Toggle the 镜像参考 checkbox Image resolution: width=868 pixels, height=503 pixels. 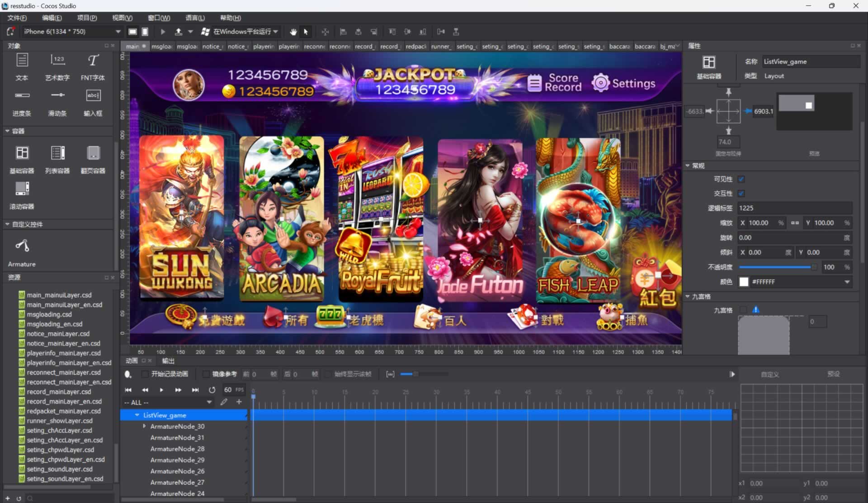pyautogui.click(x=206, y=374)
